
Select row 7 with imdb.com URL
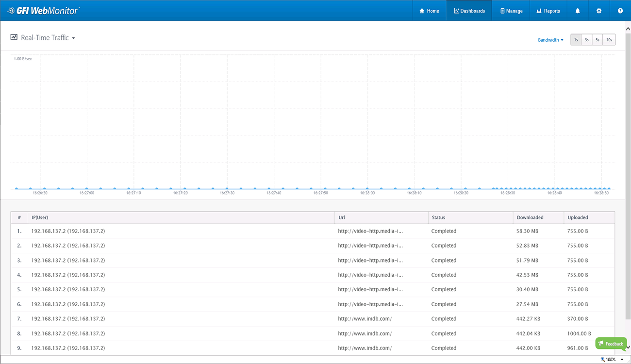point(365,319)
